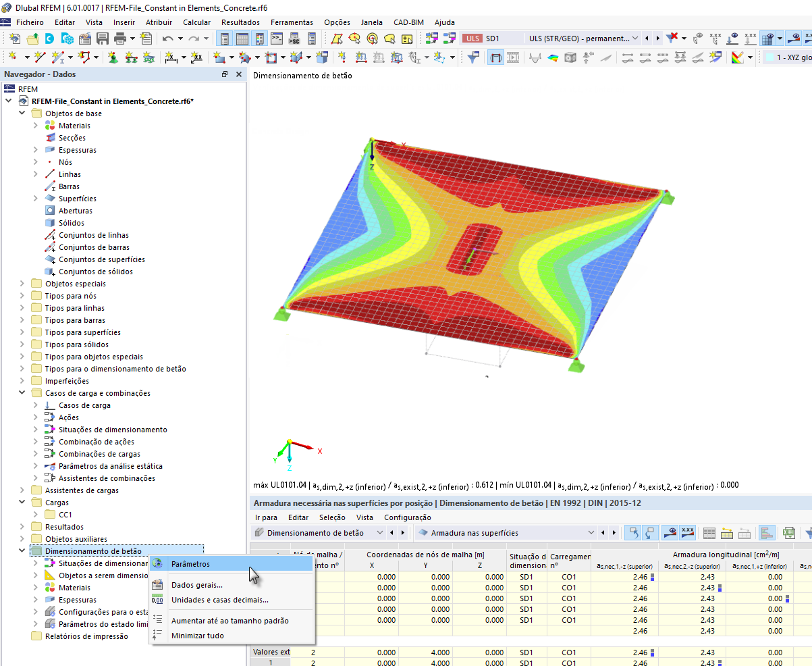Click the colored isosurface results icon
This screenshot has width=812, height=666.
(551, 57)
